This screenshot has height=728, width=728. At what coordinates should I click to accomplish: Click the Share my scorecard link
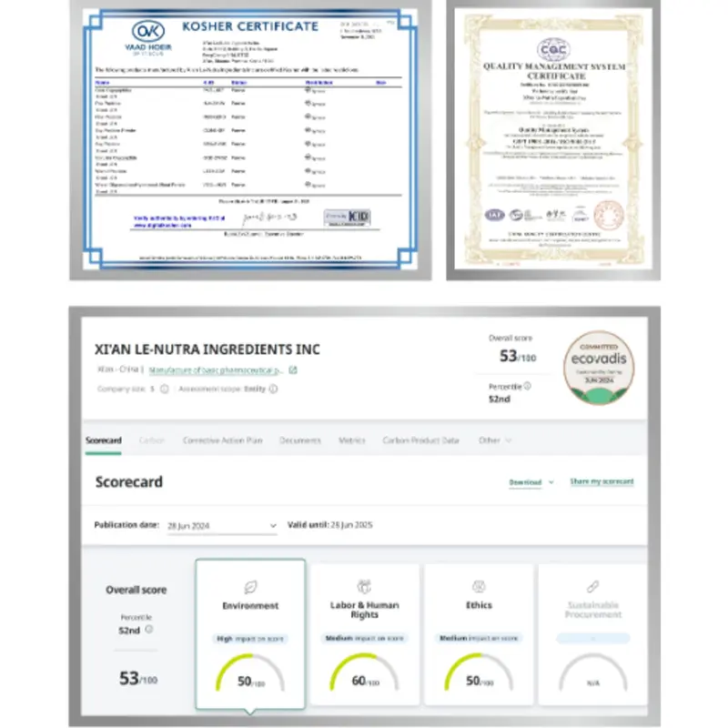(x=602, y=482)
